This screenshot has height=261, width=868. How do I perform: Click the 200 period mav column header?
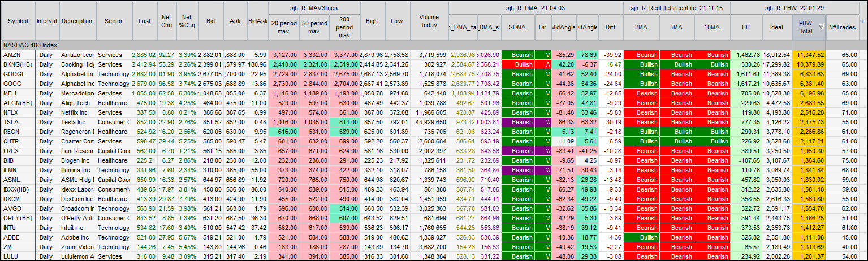pos(344,27)
